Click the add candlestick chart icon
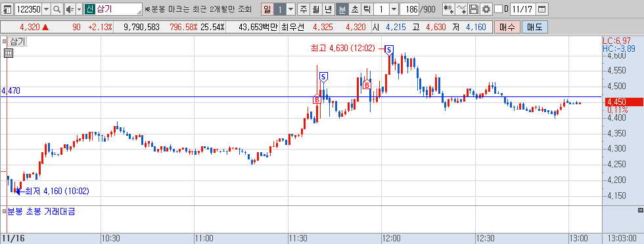This screenshot has height=244, width=644. tap(448, 9)
